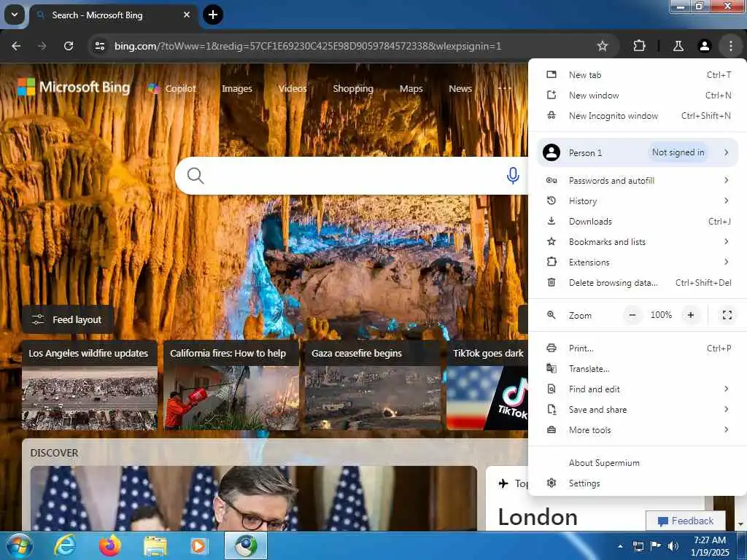Click the Feedback button
This screenshot has width=747, height=560.
[x=685, y=521]
